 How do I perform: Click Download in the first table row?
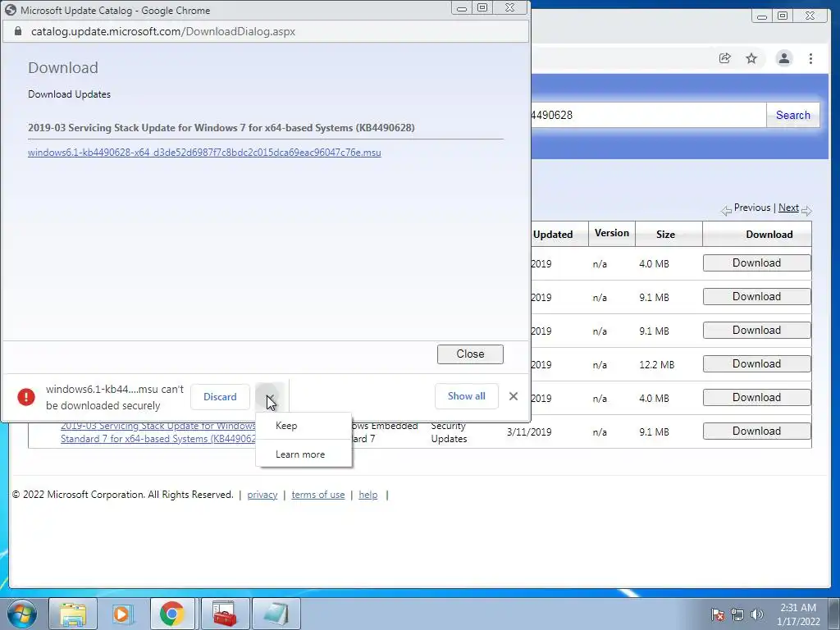coord(757,263)
